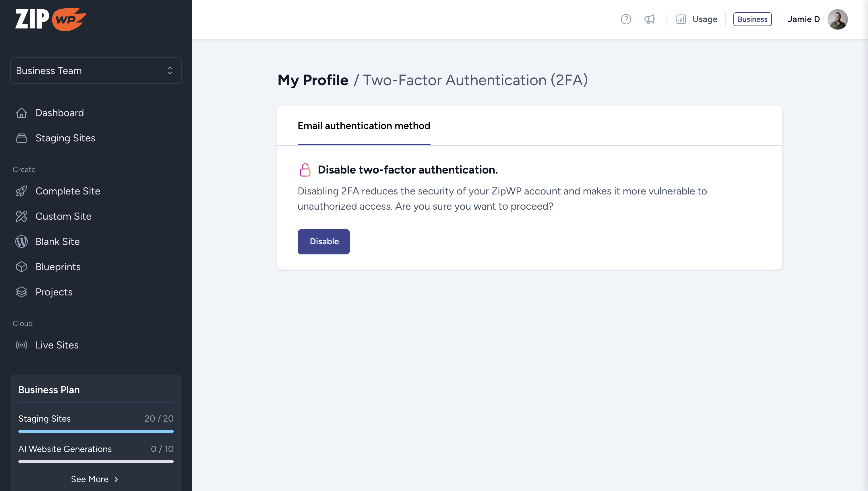868x491 pixels.
Task: Click the Blueprints cube icon
Action: coord(21,267)
